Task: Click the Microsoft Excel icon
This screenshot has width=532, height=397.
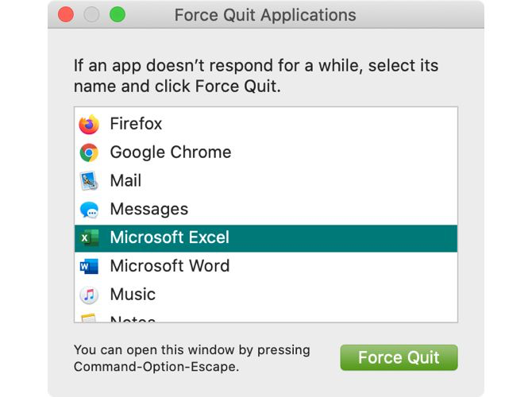Action: pos(89,237)
